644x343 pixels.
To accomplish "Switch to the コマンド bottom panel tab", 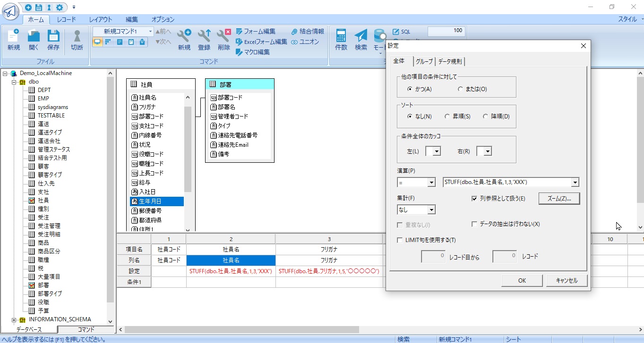I will 86,329.
